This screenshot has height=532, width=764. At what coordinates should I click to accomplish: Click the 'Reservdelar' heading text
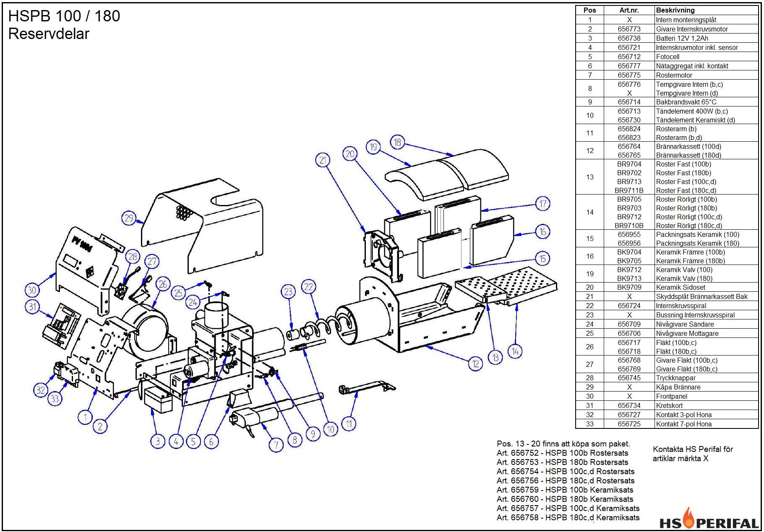click(x=49, y=34)
